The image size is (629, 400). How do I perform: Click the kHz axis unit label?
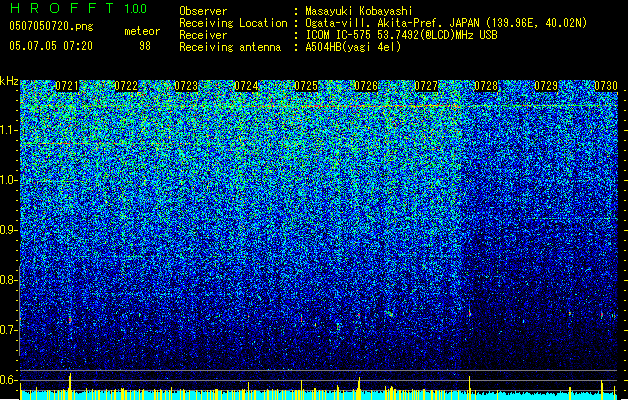9,81
